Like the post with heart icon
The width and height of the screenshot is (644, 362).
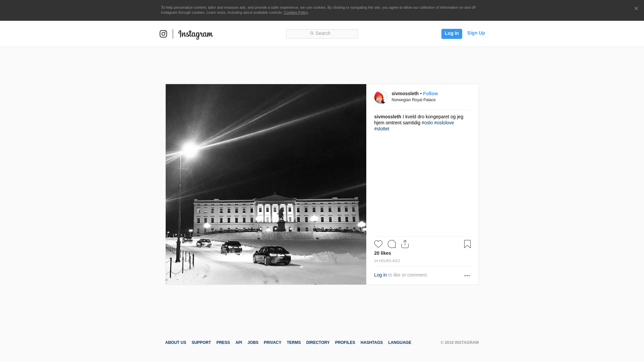tap(378, 244)
